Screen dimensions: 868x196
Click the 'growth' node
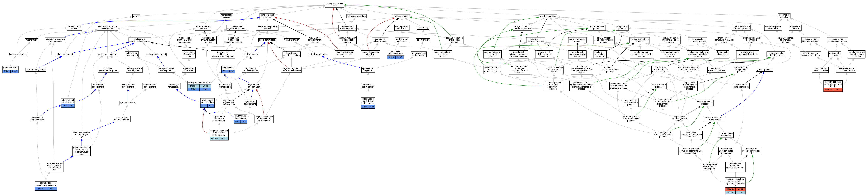pyautogui.click(x=136, y=16)
